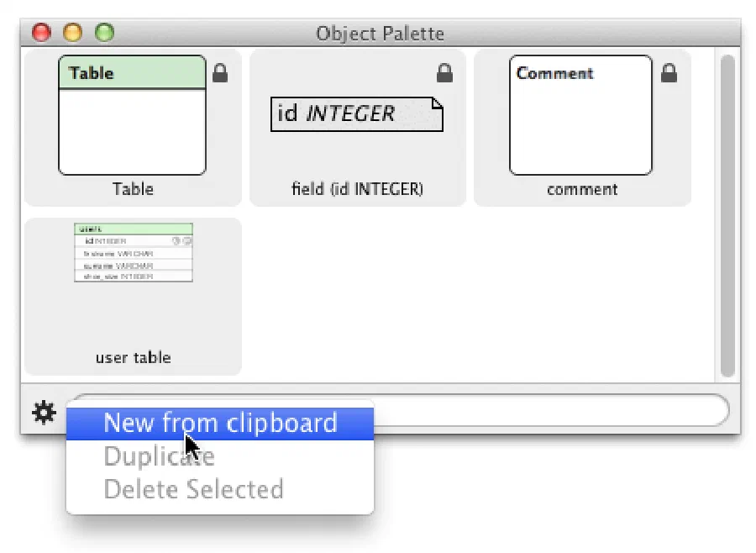Click the green Table header bar

[132, 72]
